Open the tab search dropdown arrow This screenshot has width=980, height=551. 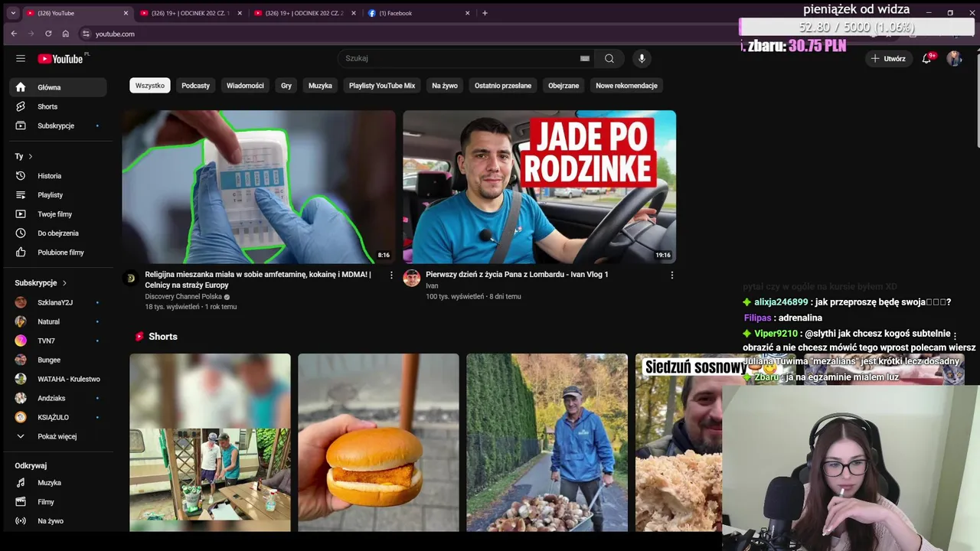tap(12, 13)
